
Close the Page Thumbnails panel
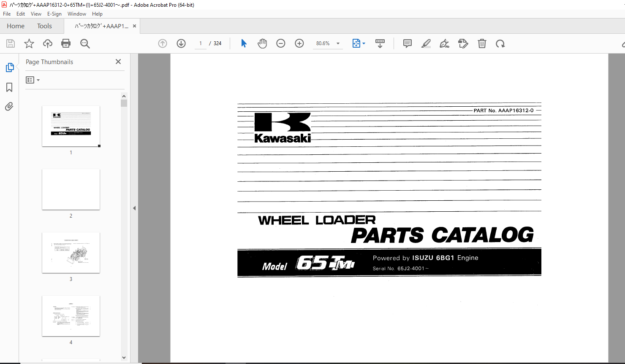(118, 62)
